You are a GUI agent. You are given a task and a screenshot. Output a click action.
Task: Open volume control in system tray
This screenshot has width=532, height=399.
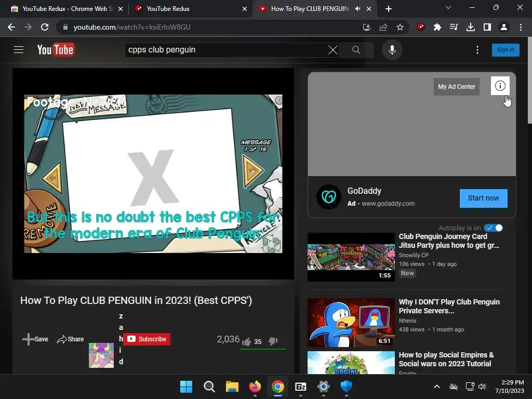[482, 387]
